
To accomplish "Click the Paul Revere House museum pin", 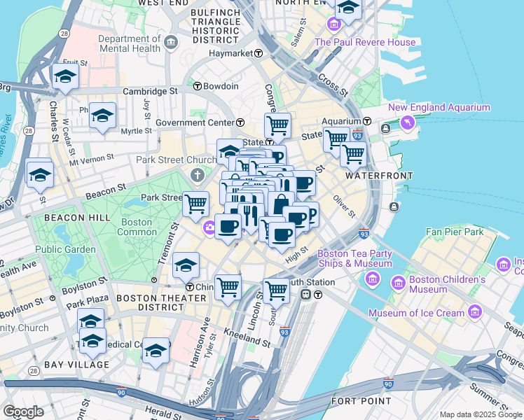I will [x=334, y=24].
